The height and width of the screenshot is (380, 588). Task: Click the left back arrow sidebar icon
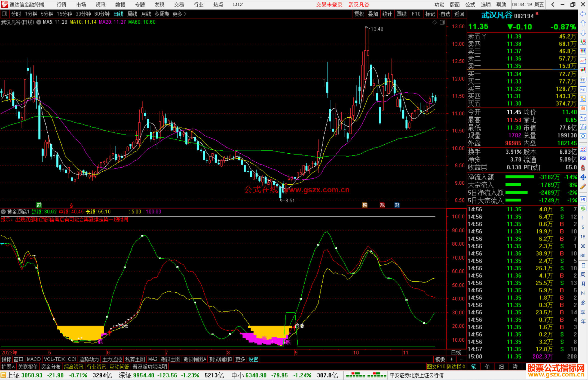pos(583,14)
